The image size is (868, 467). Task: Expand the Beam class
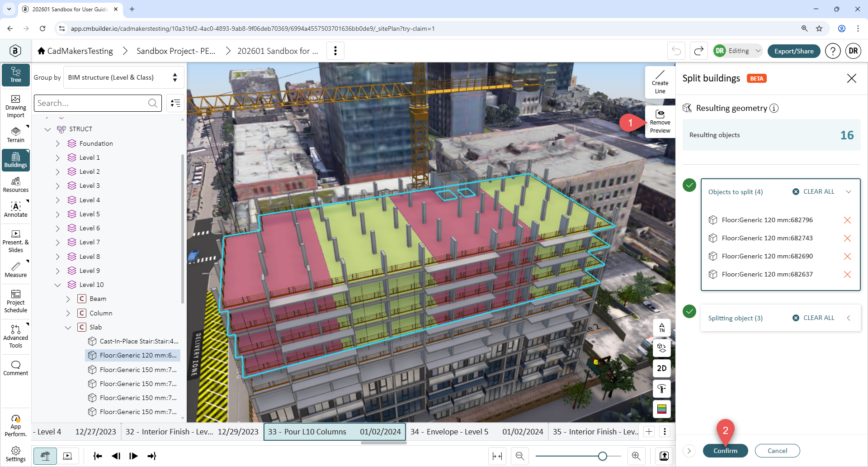pos(68,299)
